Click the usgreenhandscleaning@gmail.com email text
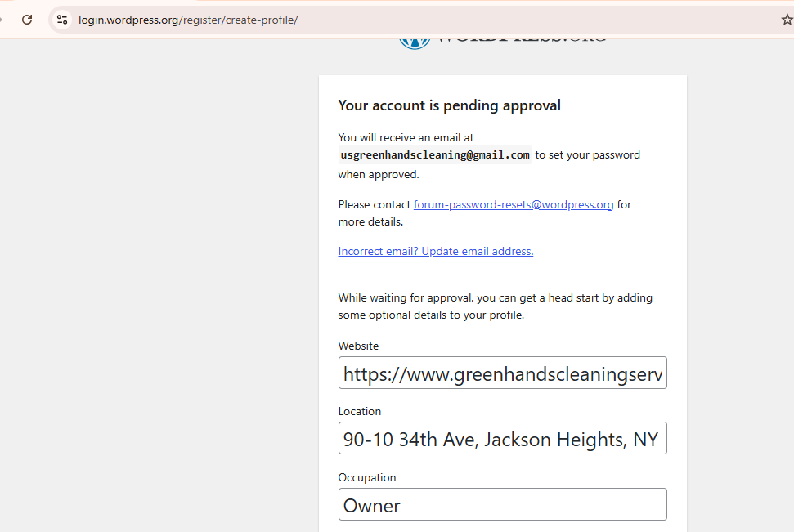This screenshot has height=532, width=794. coord(435,155)
